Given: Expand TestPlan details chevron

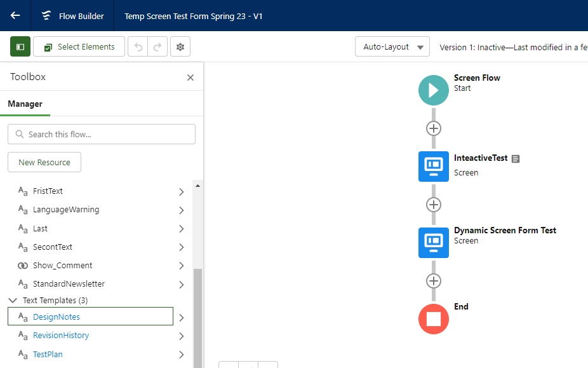Looking at the screenshot, I should point(182,355).
